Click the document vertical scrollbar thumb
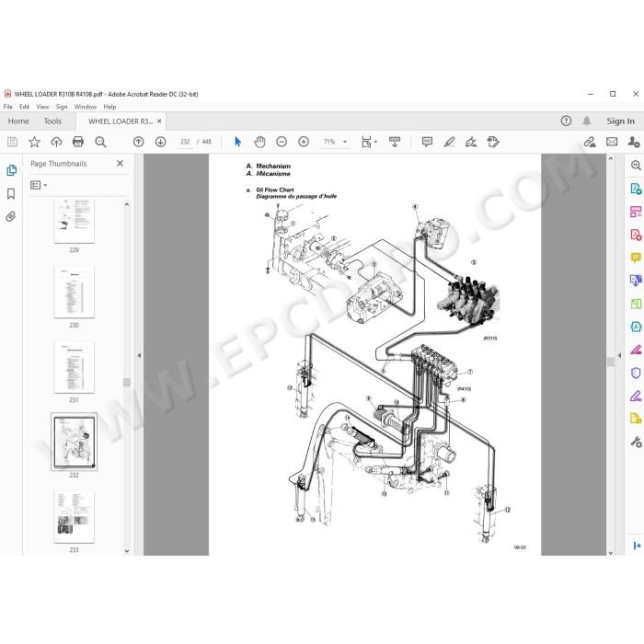The image size is (644, 644). coord(611,362)
